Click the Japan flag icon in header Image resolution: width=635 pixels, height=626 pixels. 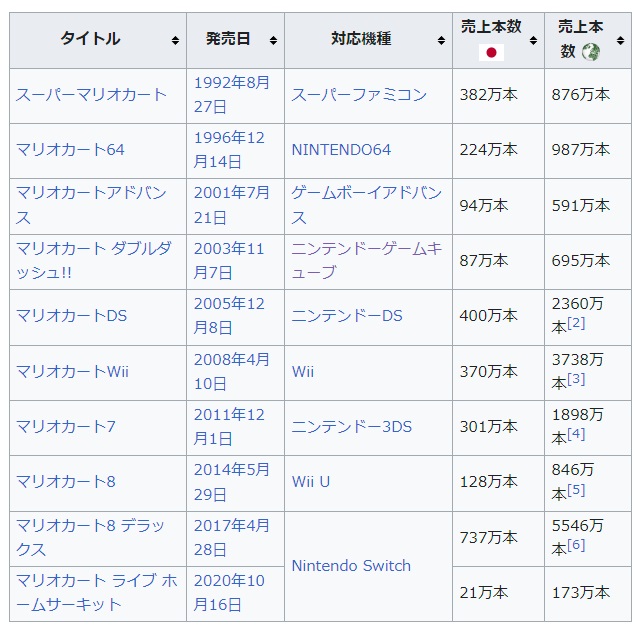coord(491,52)
